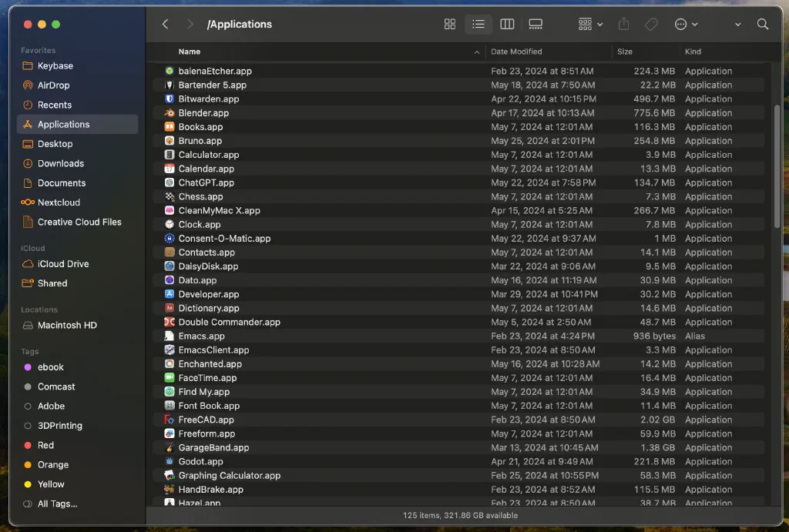Select the Blender.app icon

[170, 113]
